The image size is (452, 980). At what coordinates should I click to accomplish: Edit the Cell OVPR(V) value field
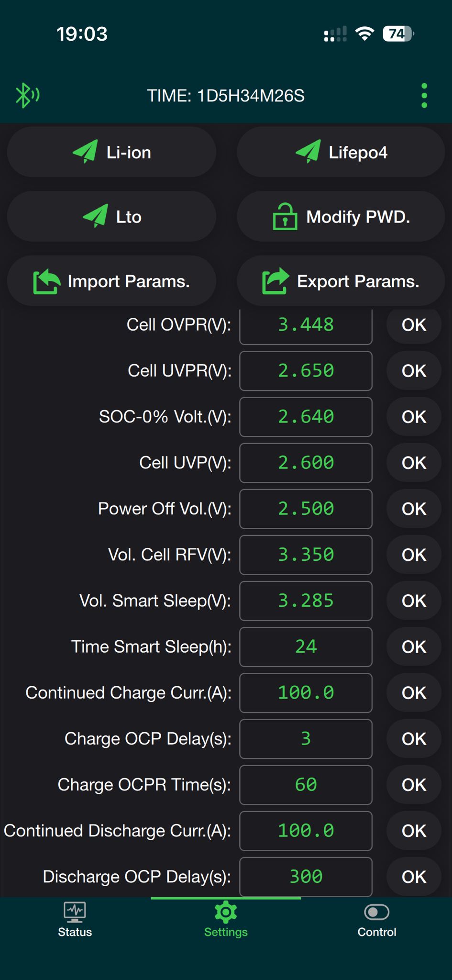[306, 325]
